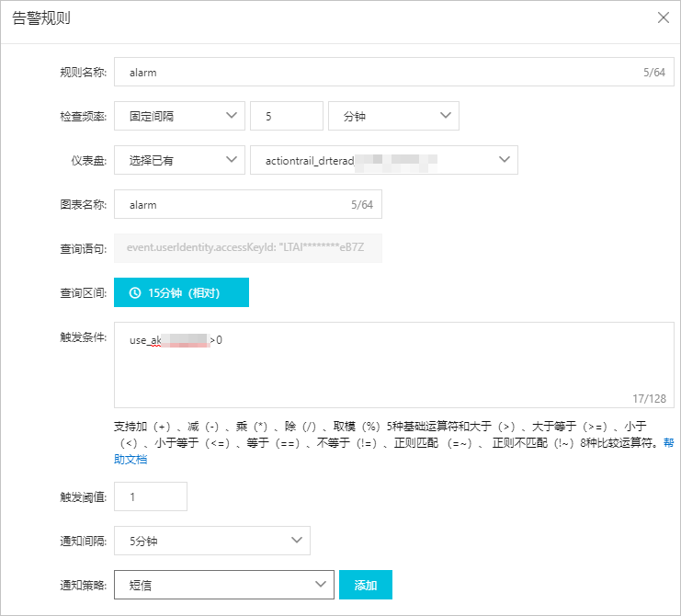Click the 规则名称 label
Viewport: 681px width, 616px height.
(83, 73)
